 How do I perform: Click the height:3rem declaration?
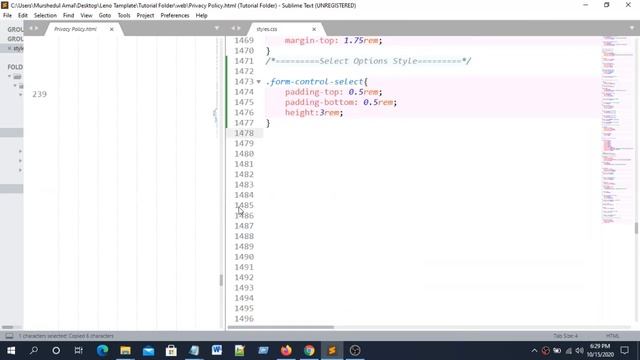click(314, 113)
